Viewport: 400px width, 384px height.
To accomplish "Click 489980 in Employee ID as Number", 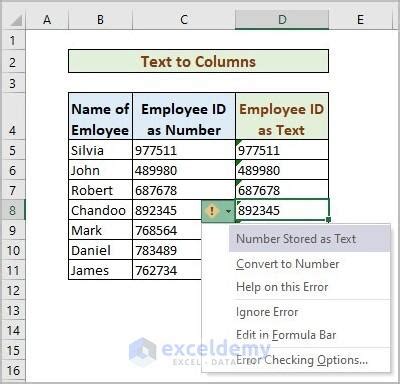I will pos(184,170).
